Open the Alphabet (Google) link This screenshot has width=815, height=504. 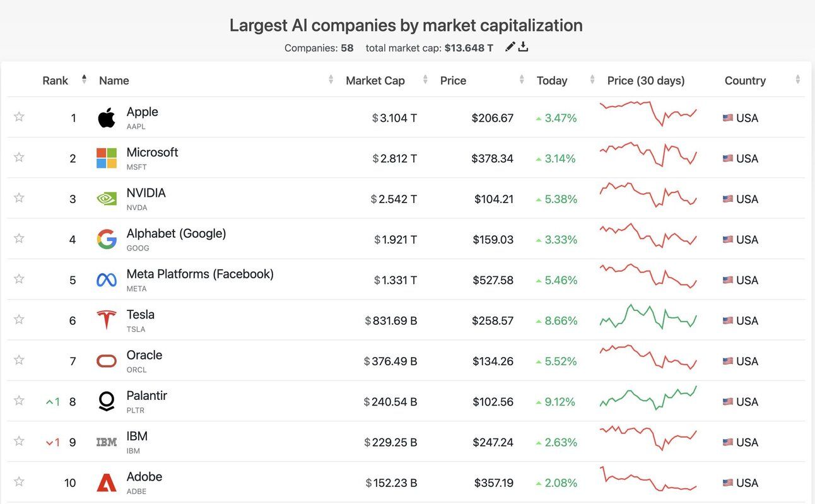(x=177, y=233)
